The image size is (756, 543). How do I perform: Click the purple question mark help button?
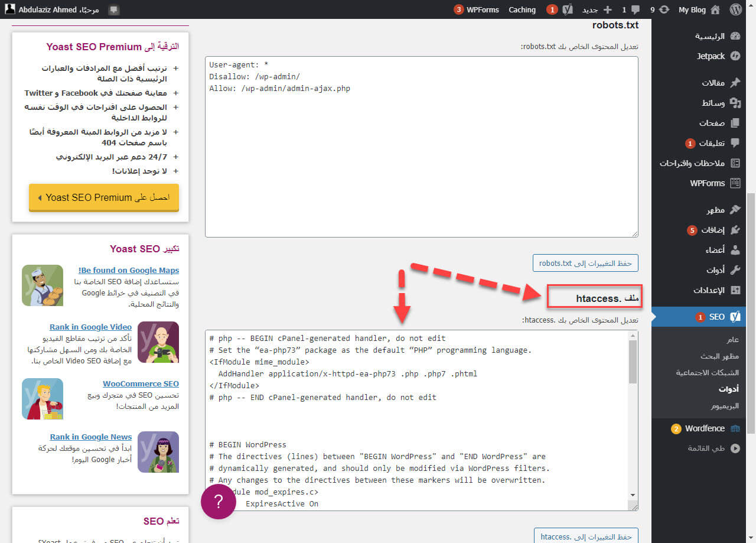219,502
